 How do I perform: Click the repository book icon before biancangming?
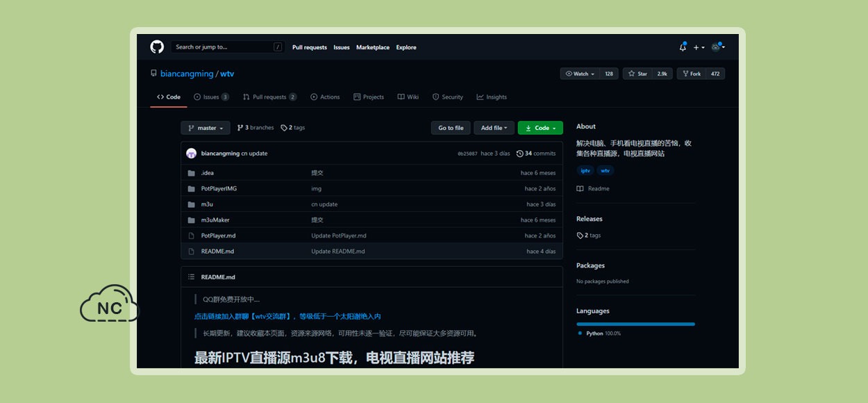tap(153, 74)
